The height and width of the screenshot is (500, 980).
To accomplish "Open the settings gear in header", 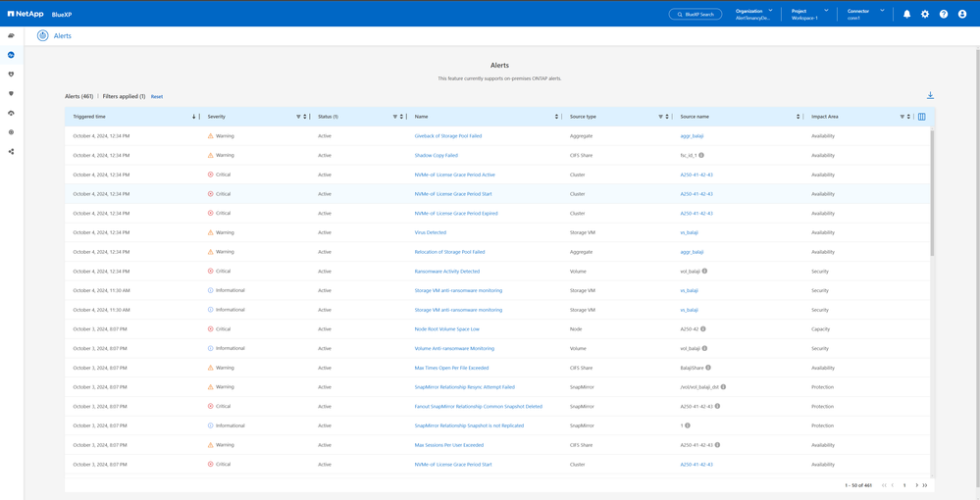I will [x=925, y=14].
